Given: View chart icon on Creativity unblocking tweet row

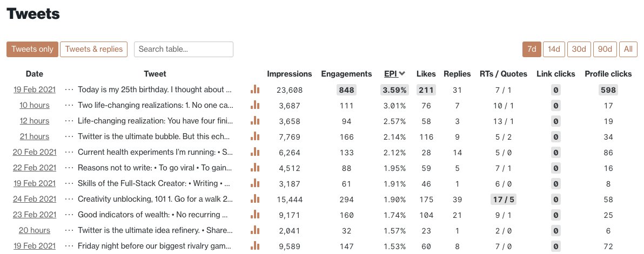Looking at the screenshot, I should pos(255,198).
